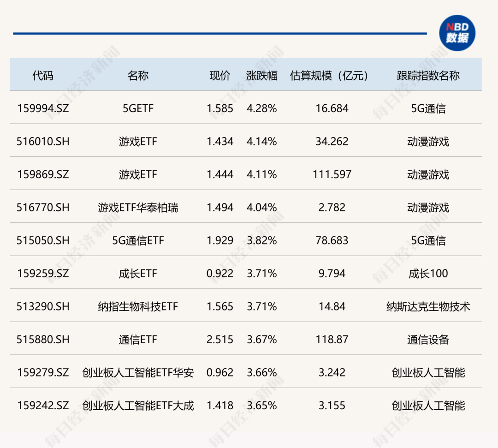Click the 通信ETF fund name
This screenshot has height=448, width=498.
(x=138, y=340)
